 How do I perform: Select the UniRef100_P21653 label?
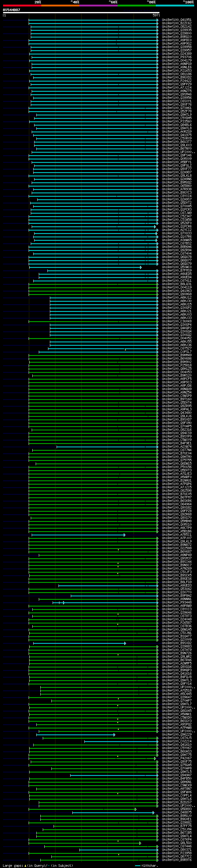(x=176, y=71)
